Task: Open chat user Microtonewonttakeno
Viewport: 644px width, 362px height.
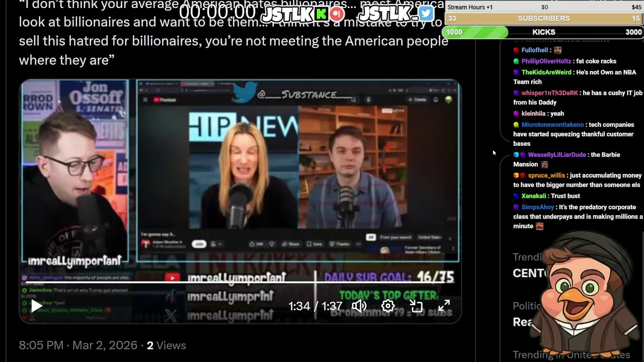Action: coord(552,125)
